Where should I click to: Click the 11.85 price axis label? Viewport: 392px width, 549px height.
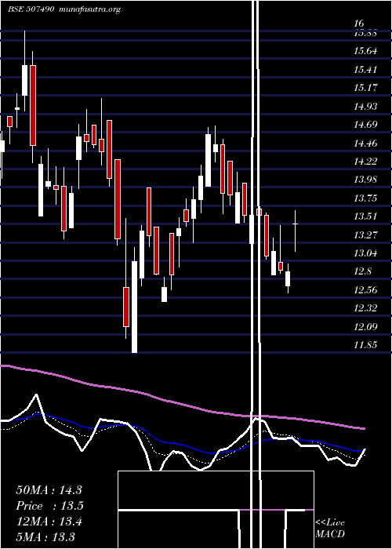tap(365, 345)
